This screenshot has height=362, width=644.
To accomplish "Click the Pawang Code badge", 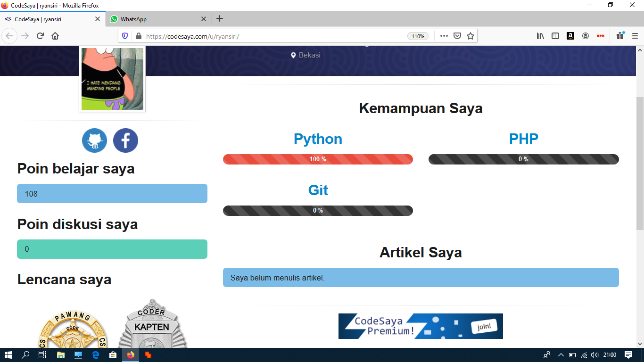I will tap(73, 330).
